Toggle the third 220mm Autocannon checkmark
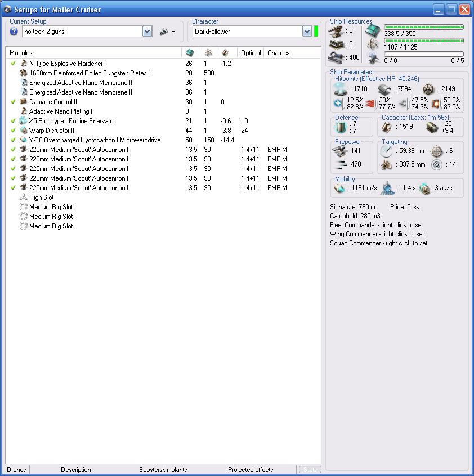474x476 pixels. pyautogui.click(x=13, y=169)
